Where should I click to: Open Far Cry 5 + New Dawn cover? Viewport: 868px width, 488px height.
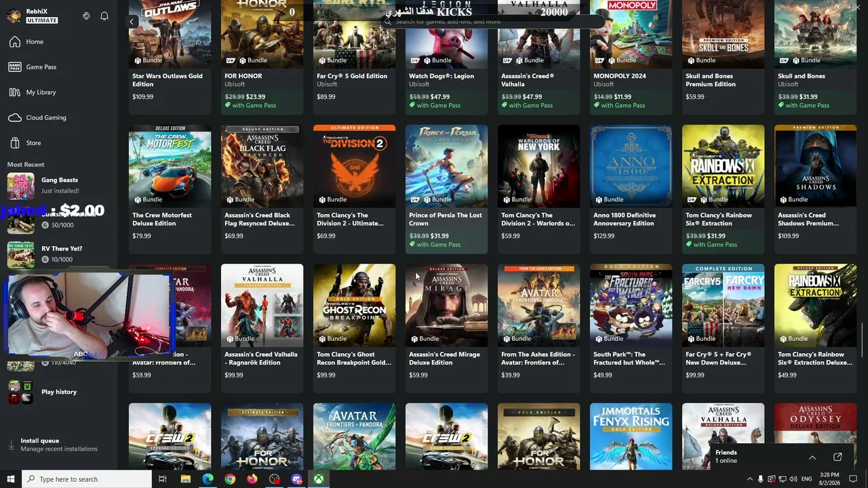[x=723, y=305]
